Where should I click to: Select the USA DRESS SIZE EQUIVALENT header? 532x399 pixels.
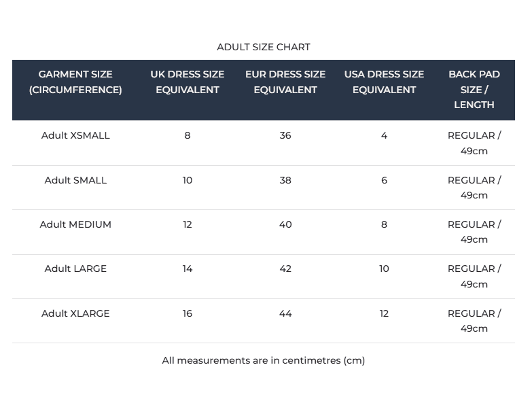(384, 82)
